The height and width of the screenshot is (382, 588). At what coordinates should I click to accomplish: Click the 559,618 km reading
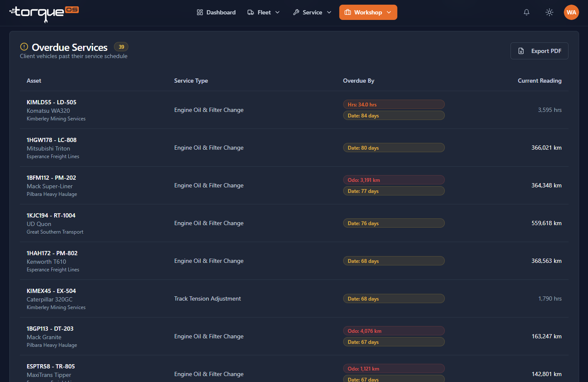coord(546,223)
